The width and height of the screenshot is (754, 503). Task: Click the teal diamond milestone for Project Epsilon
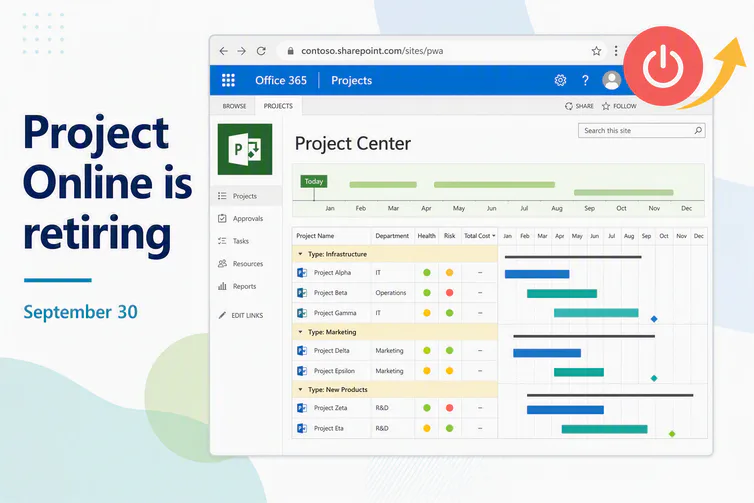654,378
